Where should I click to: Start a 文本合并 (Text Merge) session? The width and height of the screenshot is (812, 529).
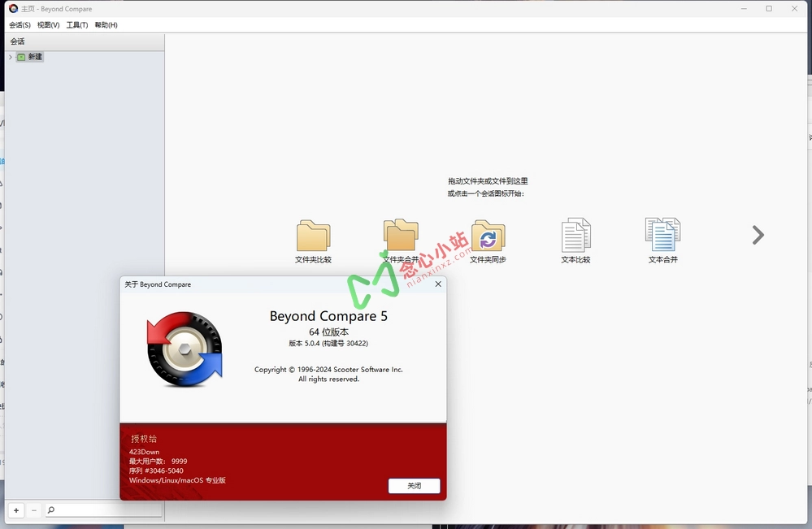point(662,235)
